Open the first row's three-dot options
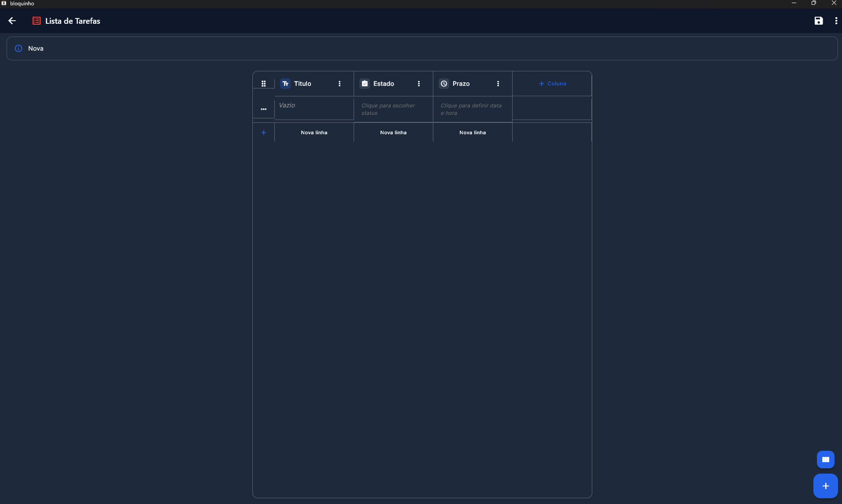This screenshot has height=504, width=842. [x=263, y=109]
